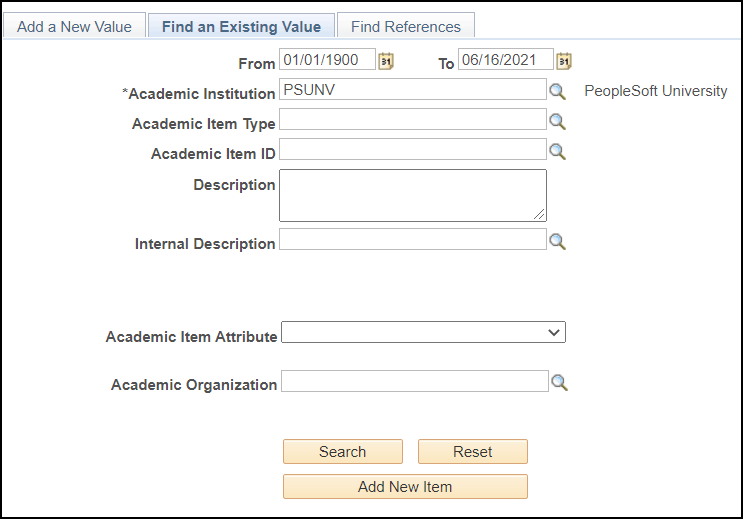Switch to the Add a New Value tab
743x519 pixels.
(x=74, y=27)
